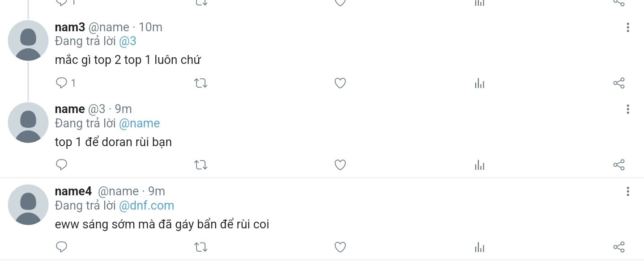Image resolution: width=644 pixels, height=261 pixels.
Task: Like name4's 'eww sáng sớm' tweet
Action: click(340, 247)
